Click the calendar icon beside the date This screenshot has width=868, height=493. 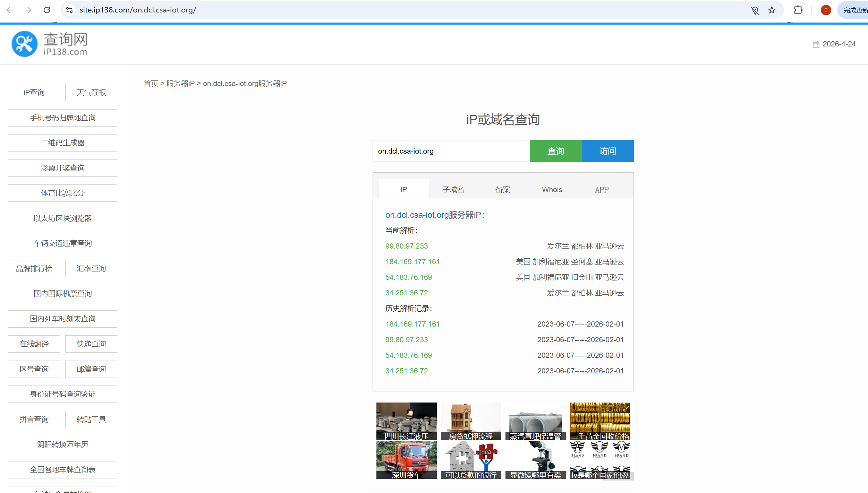(x=816, y=44)
